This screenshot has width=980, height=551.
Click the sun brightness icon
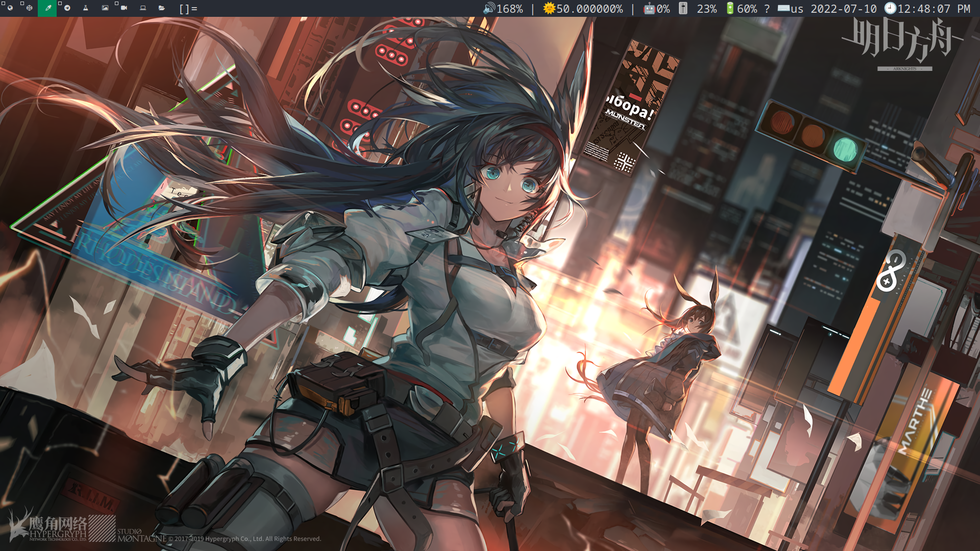pos(549,8)
